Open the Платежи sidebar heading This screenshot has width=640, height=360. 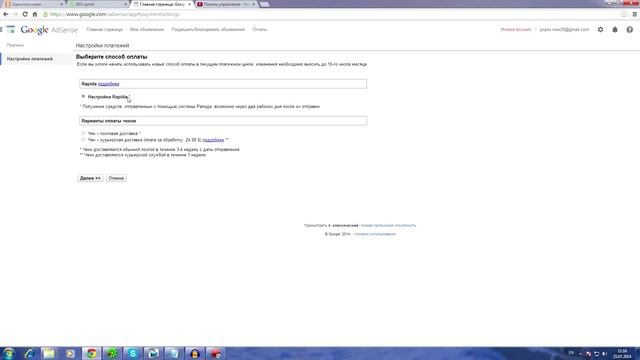coord(15,45)
